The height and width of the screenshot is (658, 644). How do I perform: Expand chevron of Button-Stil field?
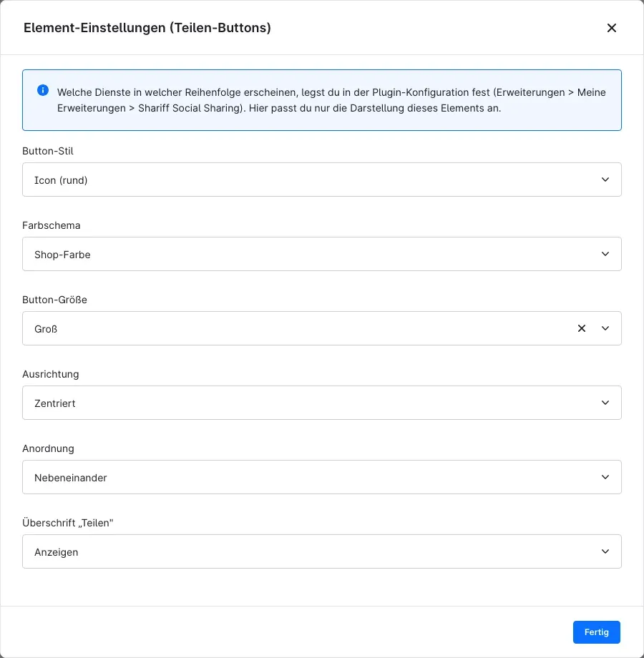click(x=605, y=180)
